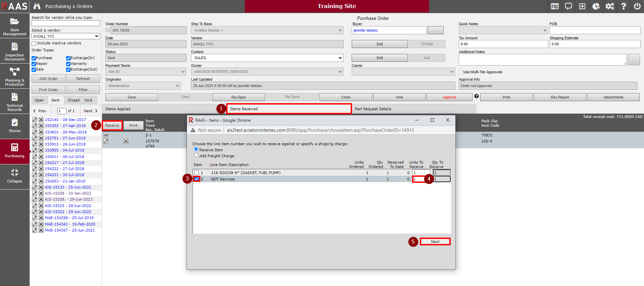
Task: Expand the Contact dropdown showing SALES
Action: tap(267, 58)
